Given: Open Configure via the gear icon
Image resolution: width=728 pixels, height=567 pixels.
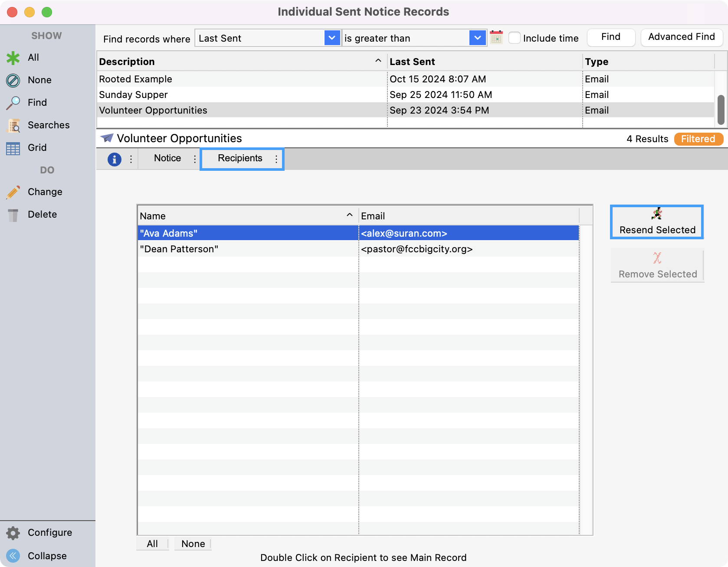Looking at the screenshot, I should [x=13, y=533].
